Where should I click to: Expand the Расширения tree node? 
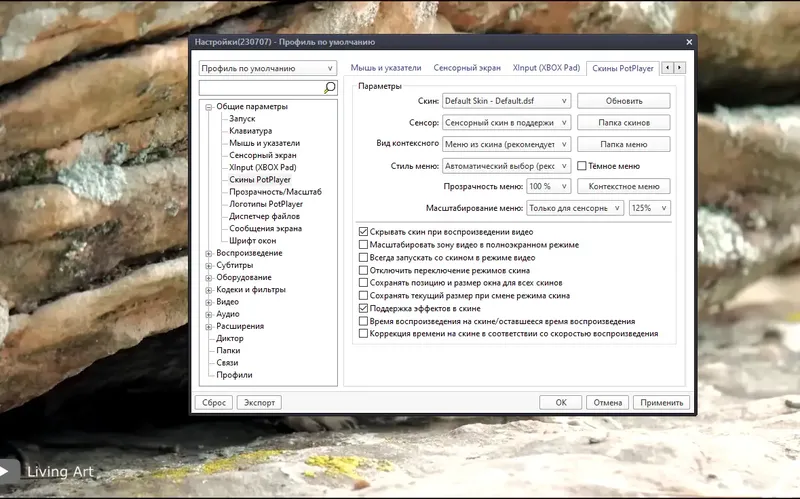click(x=209, y=327)
